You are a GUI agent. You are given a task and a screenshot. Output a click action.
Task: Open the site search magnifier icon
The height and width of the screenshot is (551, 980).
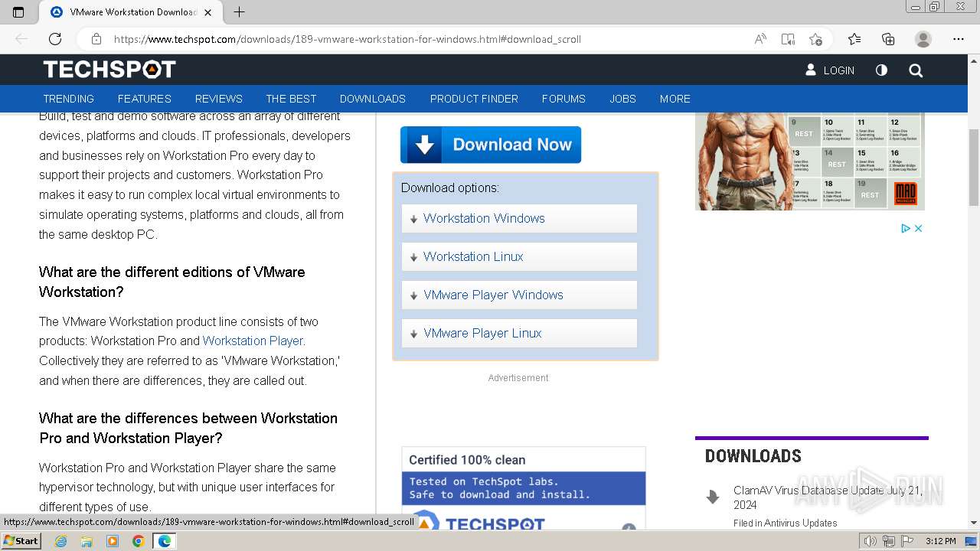tap(916, 70)
